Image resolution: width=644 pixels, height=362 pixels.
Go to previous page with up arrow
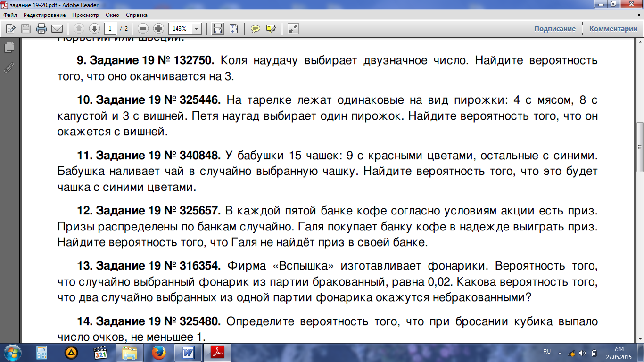click(79, 28)
